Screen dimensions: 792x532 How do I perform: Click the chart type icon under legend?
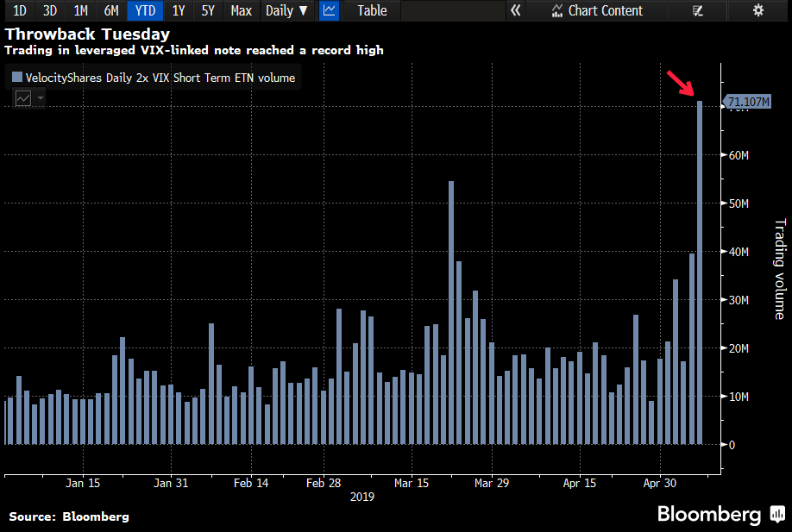point(23,98)
